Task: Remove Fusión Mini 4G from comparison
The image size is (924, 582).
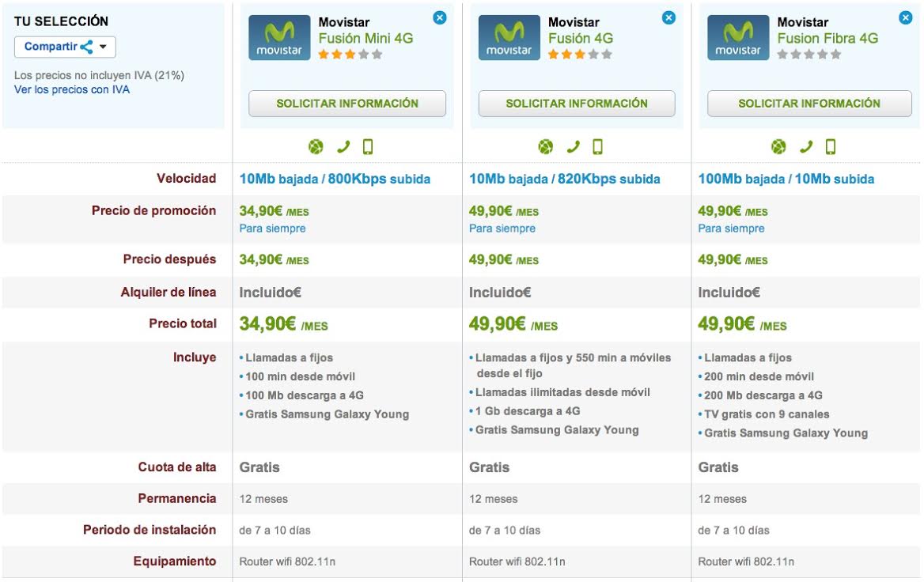Action: [x=440, y=17]
